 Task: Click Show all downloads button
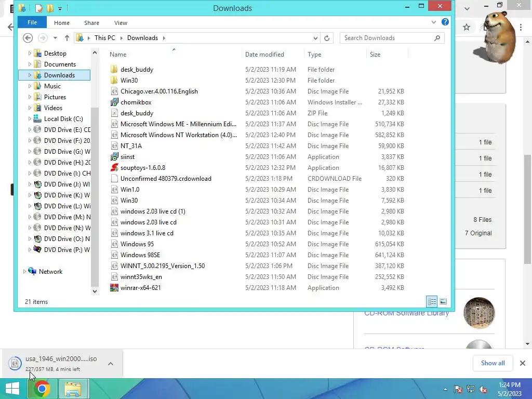493,363
